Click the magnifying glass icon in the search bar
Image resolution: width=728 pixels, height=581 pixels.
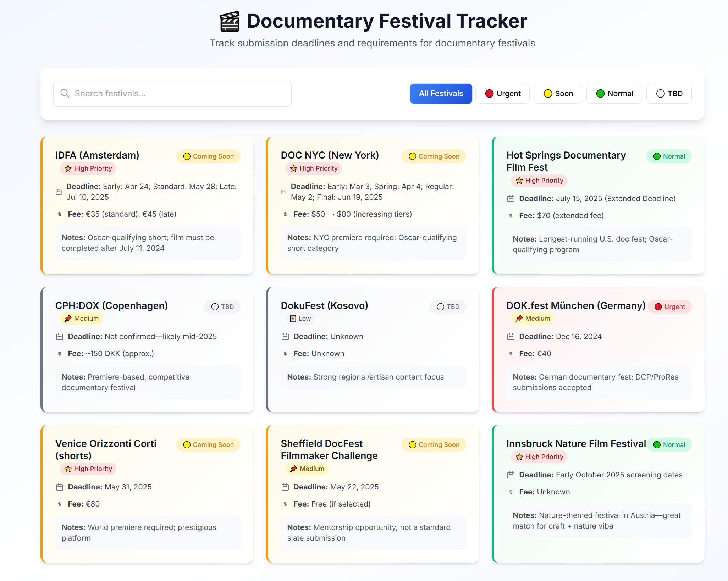pos(65,93)
